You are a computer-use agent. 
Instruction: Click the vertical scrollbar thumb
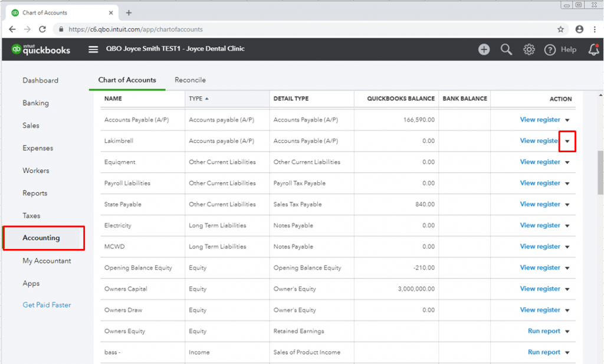[x=600, y=173]
